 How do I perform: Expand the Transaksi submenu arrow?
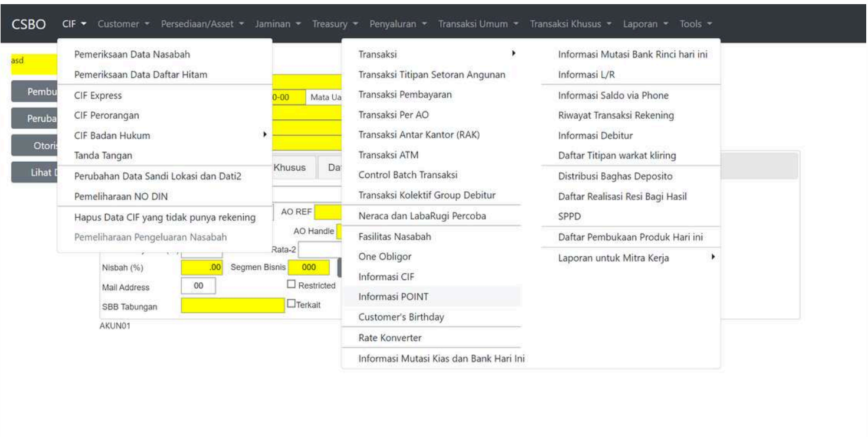(x=514, y=54)
